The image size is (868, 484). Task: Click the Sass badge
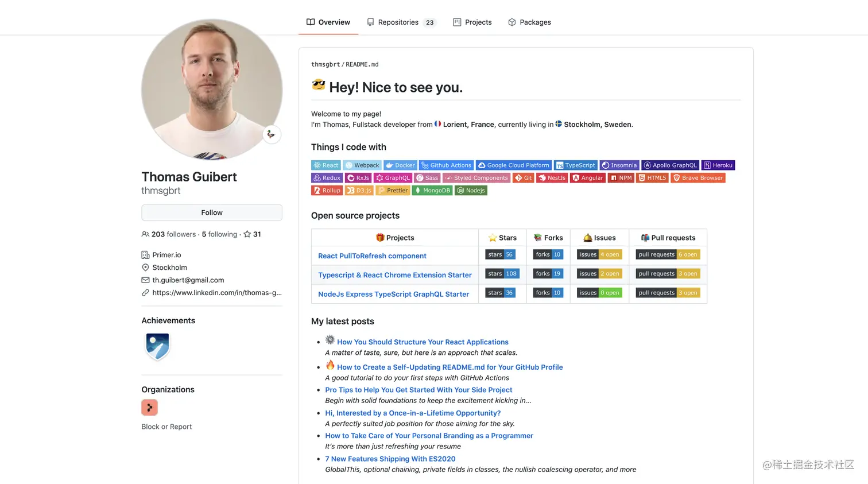click(428, 178)
